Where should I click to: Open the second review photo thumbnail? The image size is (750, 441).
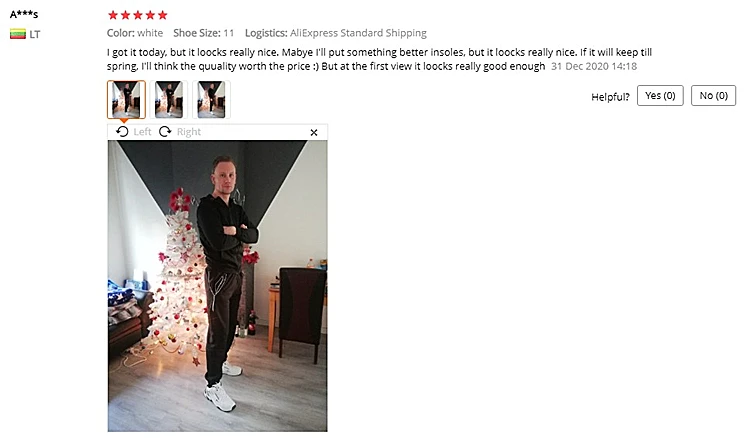(x=169, y=99)
